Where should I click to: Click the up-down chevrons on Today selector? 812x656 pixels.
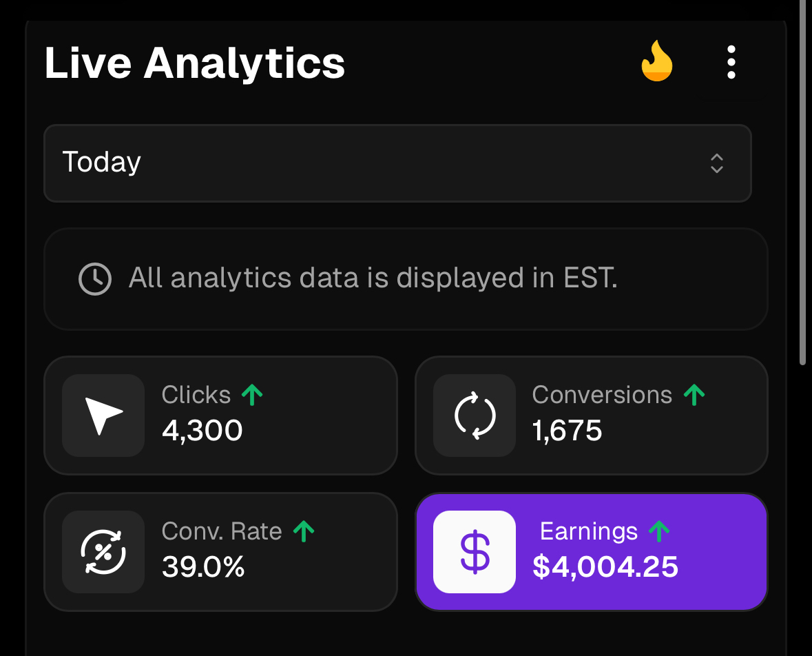click(x=717, y=163)
